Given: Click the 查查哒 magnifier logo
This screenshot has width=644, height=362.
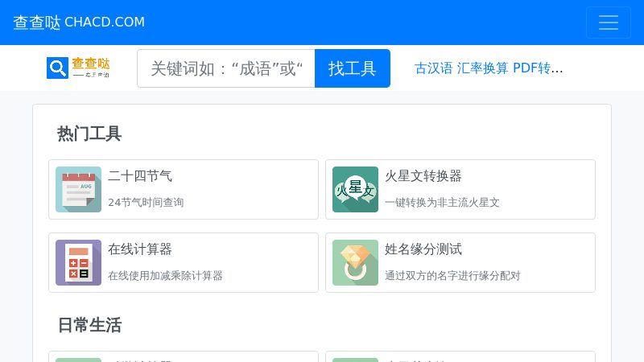Looking at the screenshot, I should 78,68.
